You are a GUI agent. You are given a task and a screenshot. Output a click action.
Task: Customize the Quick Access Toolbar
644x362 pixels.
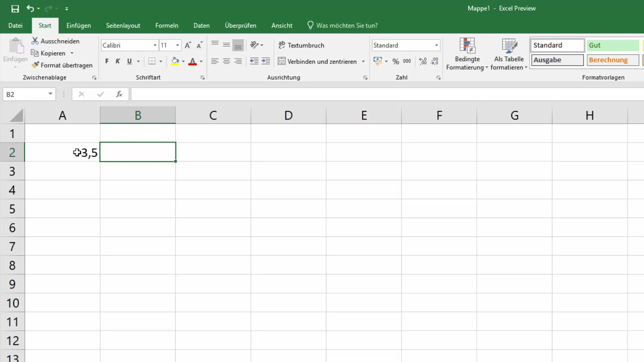tap(67, 9)
